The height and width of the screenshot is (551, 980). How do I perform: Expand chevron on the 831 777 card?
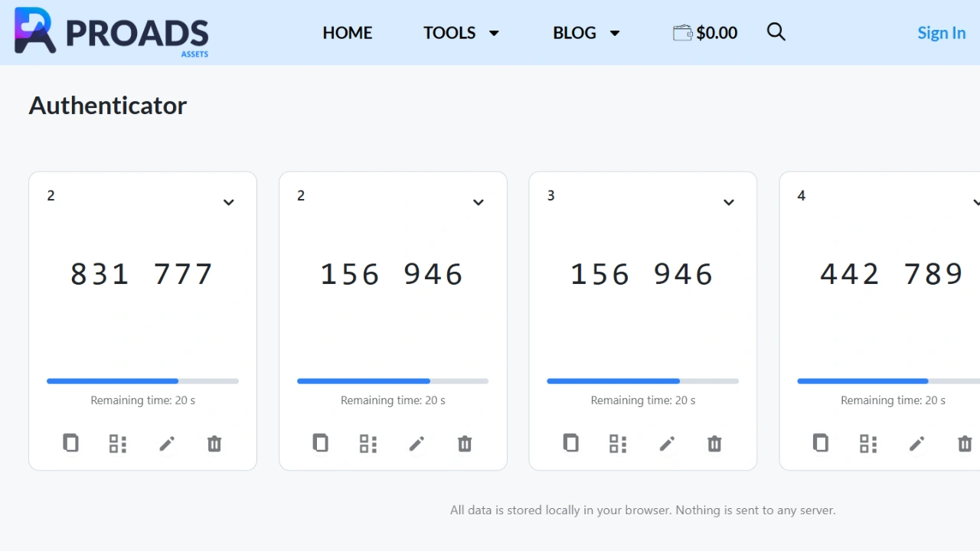click(228, 203)
